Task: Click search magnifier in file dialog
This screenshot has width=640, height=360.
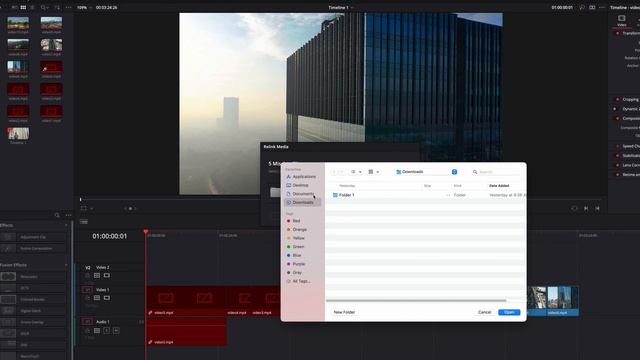Action: 475,172
